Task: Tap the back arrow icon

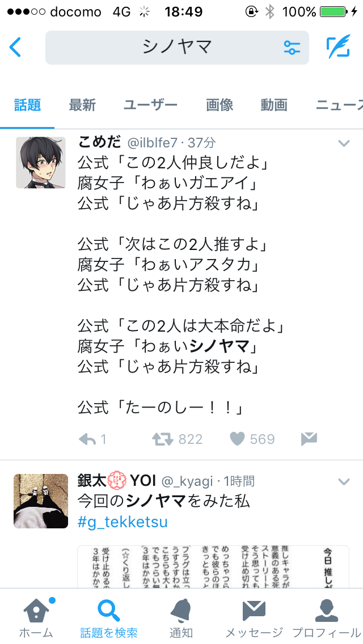Action: click(15, 47)
